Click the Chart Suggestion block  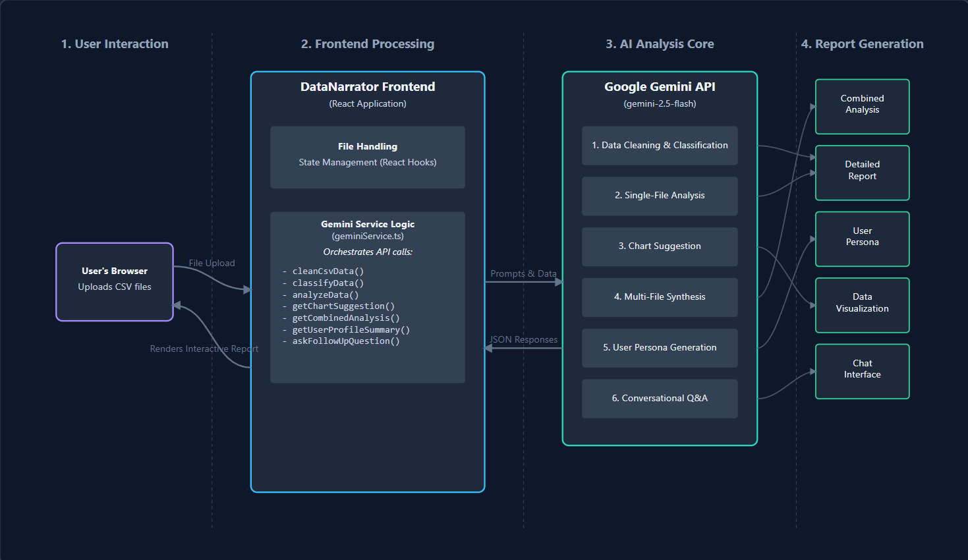[660, 246]
